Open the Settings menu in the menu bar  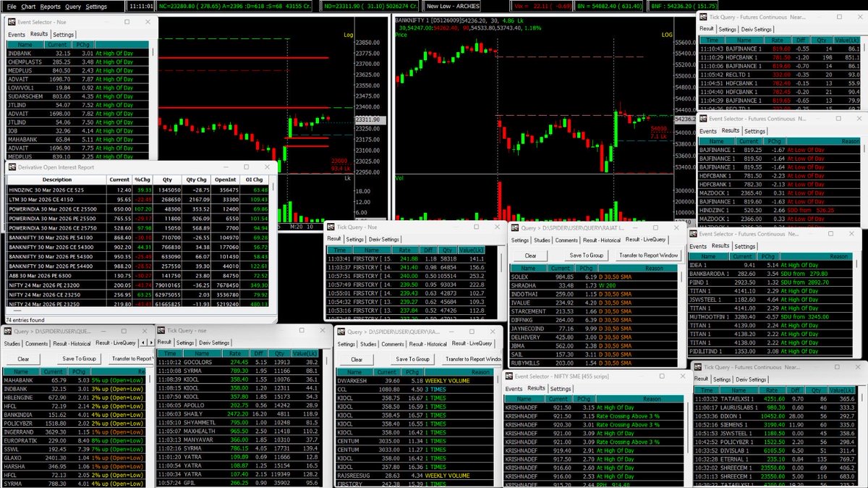pos(96,6)
